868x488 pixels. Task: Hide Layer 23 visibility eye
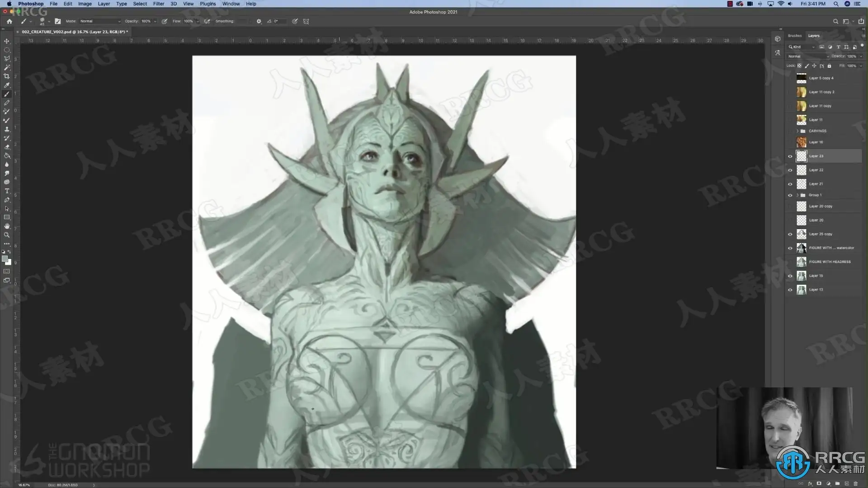tap(790, 156)
